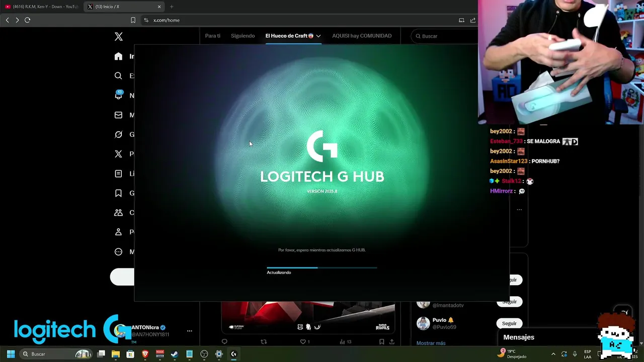Switch to Para ti tab
The image size is (644, 362).
click(212, 36)
